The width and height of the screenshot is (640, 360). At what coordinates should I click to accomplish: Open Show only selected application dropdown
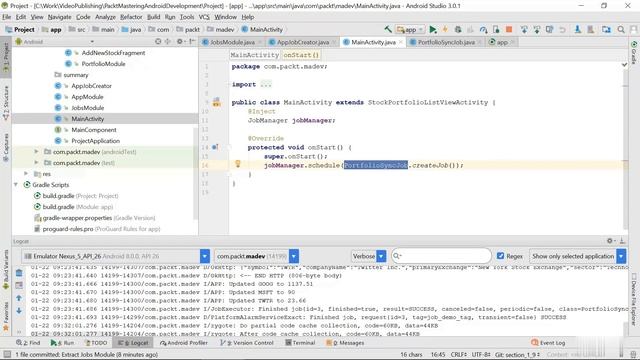578,256
